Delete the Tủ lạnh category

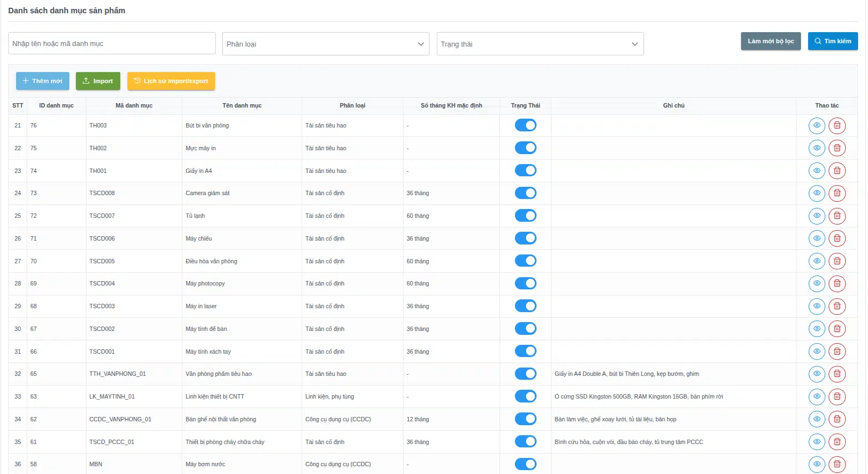837,216
